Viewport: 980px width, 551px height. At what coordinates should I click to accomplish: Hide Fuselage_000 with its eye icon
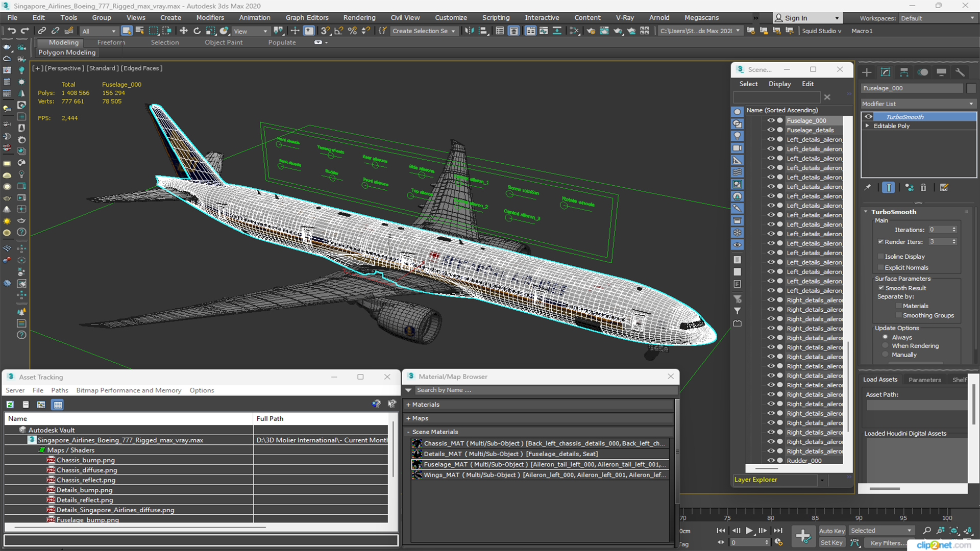771,121
